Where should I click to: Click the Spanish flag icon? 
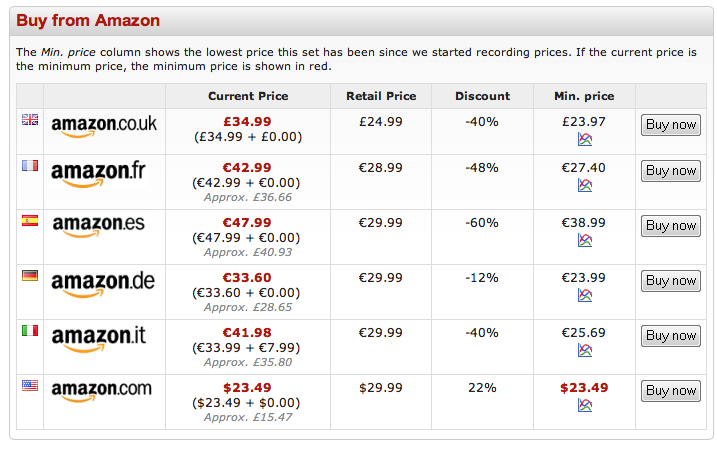click(x=30, y=221)
